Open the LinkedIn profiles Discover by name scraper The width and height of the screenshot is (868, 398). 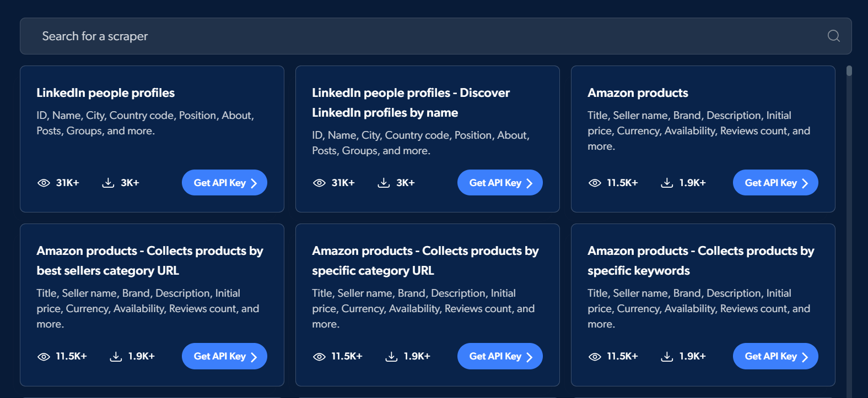pos(411,102)
